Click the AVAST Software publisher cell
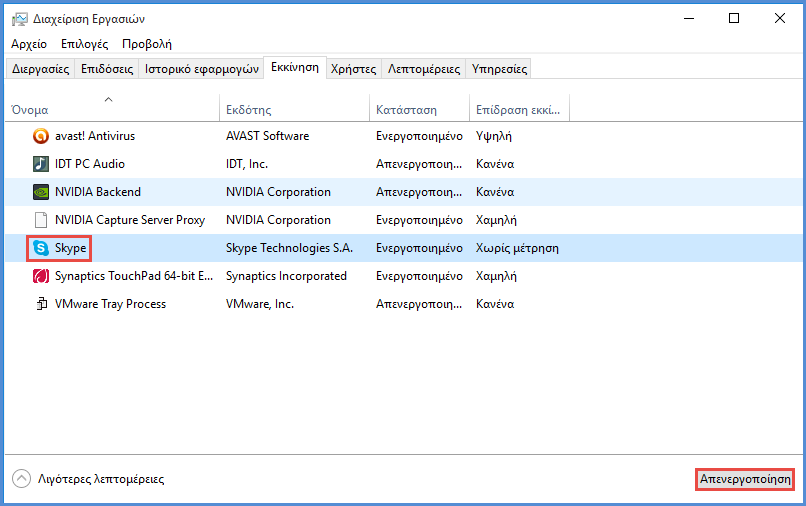Image resolution: width=806 pixels, height=506 pixels. click(268, 136)
